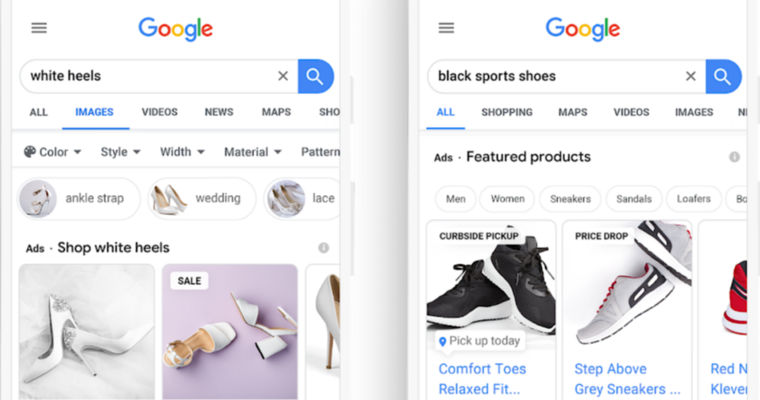Expand the Material filter dropdown

point(253,152)
